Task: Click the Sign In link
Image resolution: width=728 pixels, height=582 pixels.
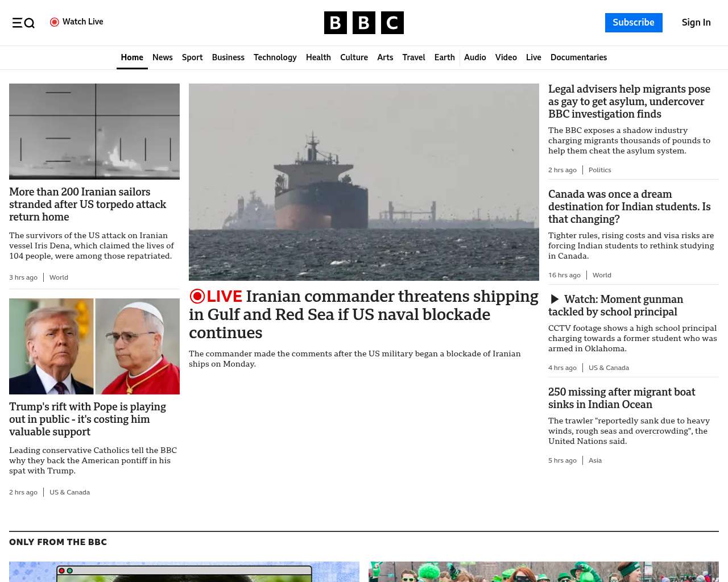Action: 696,23
